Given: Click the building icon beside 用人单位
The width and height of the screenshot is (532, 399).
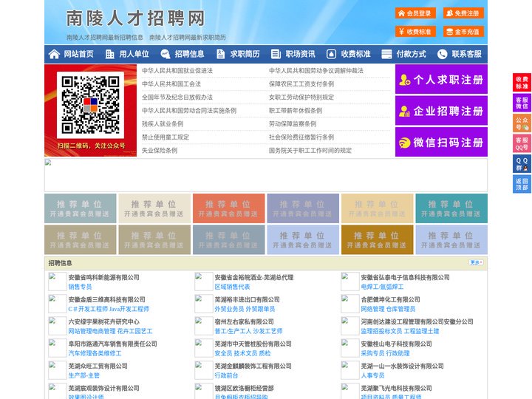Looking at the screenshot, I should [110, 54].
